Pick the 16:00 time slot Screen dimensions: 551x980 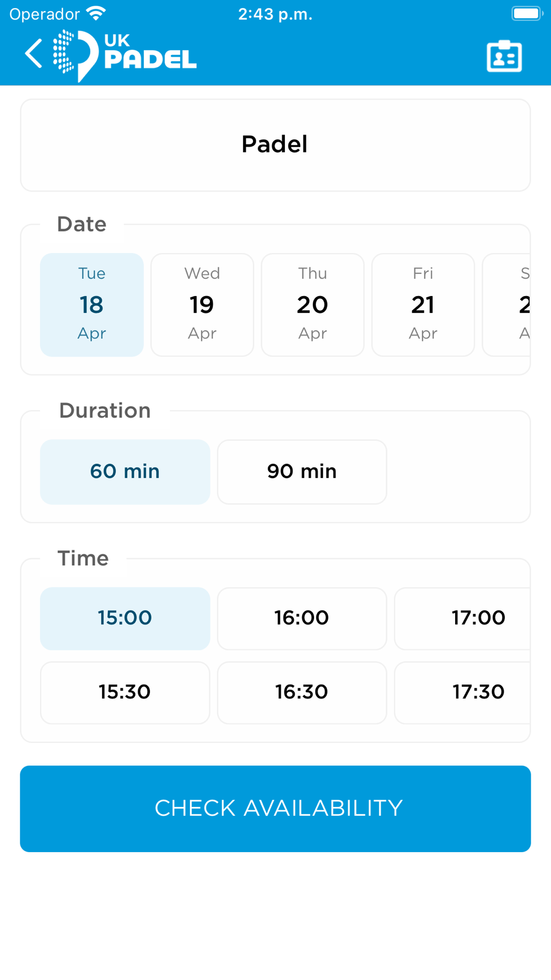pos(302,618)
